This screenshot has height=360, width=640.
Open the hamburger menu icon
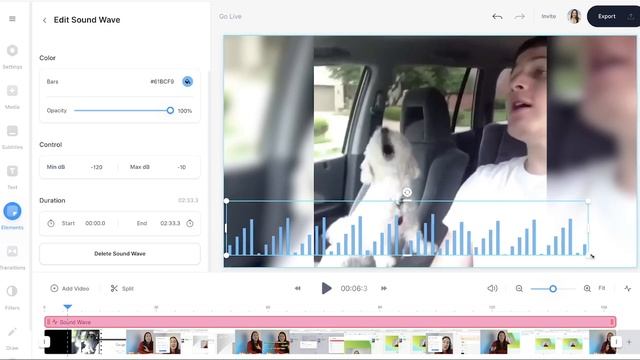[12, 19]
